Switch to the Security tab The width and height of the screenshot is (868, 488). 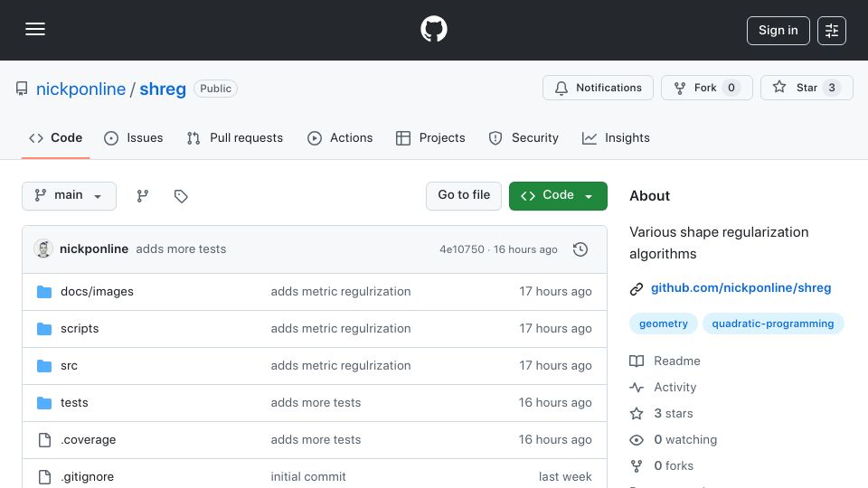(x=524, y=137)
